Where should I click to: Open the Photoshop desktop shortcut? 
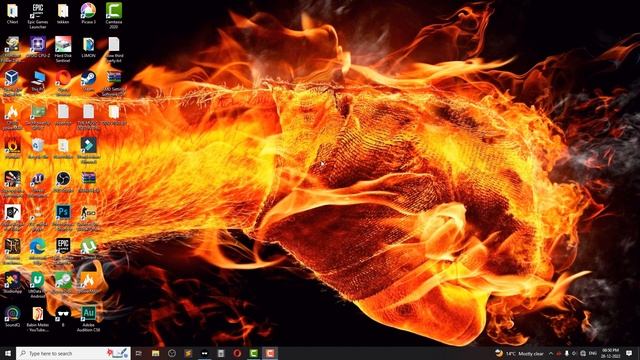(63, 218)
